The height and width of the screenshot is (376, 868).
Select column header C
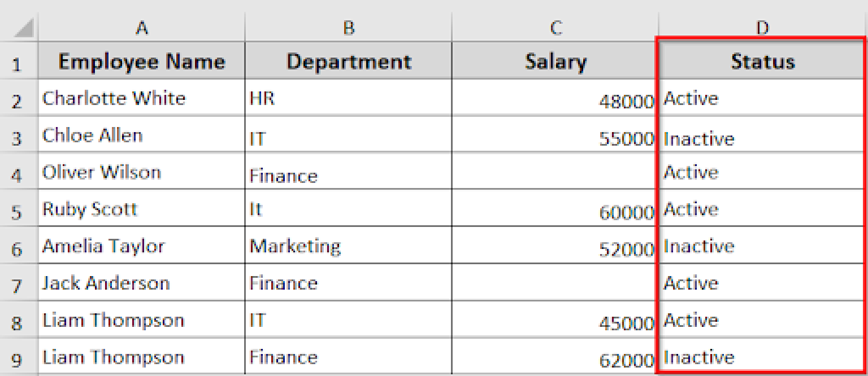click(556, 26)
